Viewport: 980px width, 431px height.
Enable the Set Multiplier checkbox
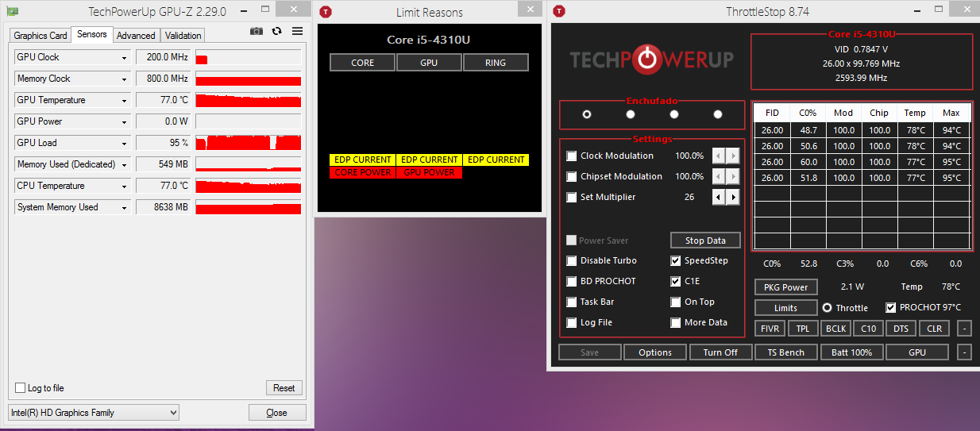[572, 197]
